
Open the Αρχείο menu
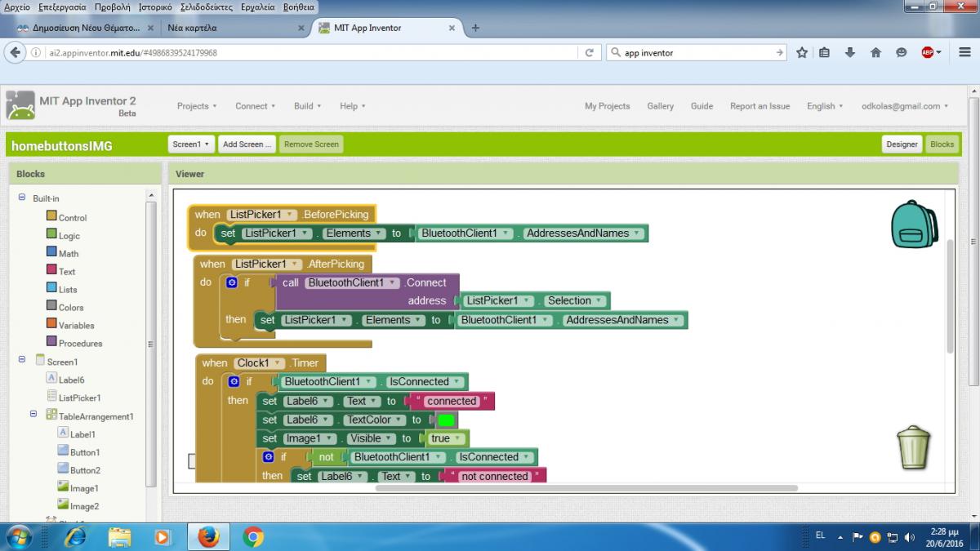point(17,7)
